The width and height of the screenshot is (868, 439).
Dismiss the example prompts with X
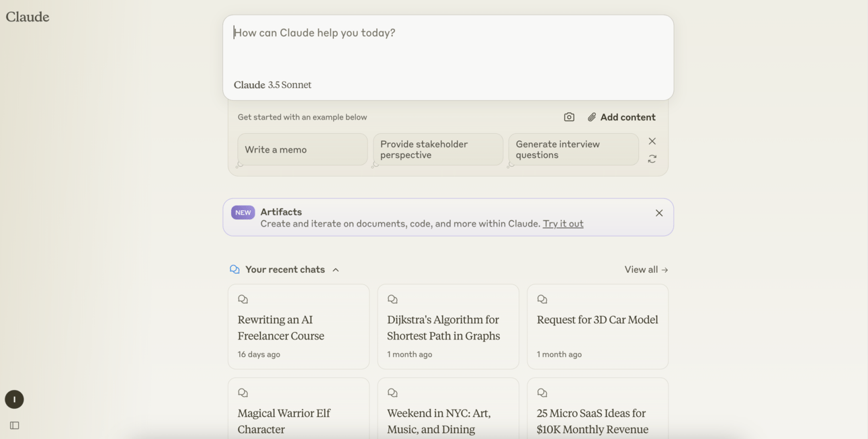pyautogui.click(x=652, y=141)
